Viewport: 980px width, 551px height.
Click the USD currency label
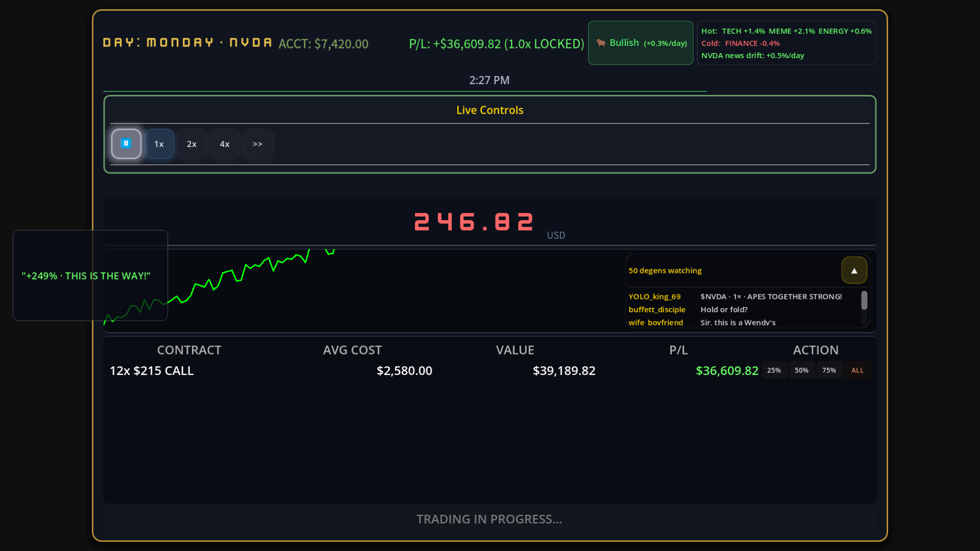(x=556, y=235)
